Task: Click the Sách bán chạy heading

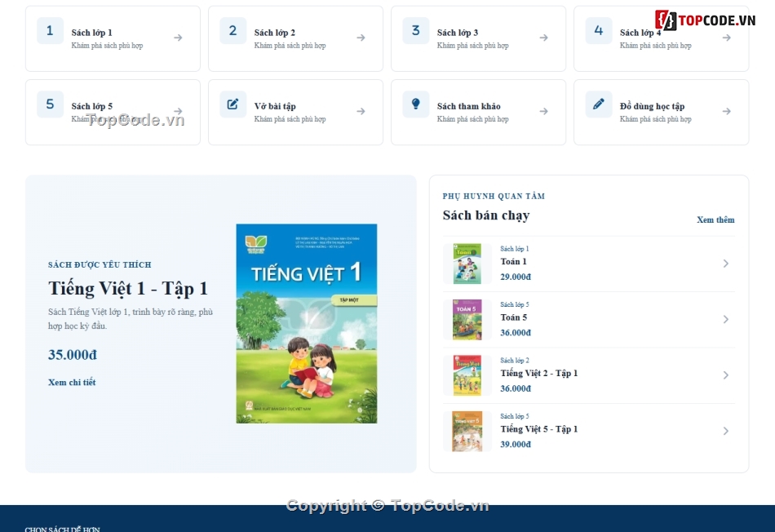Action: pos(486,215)
